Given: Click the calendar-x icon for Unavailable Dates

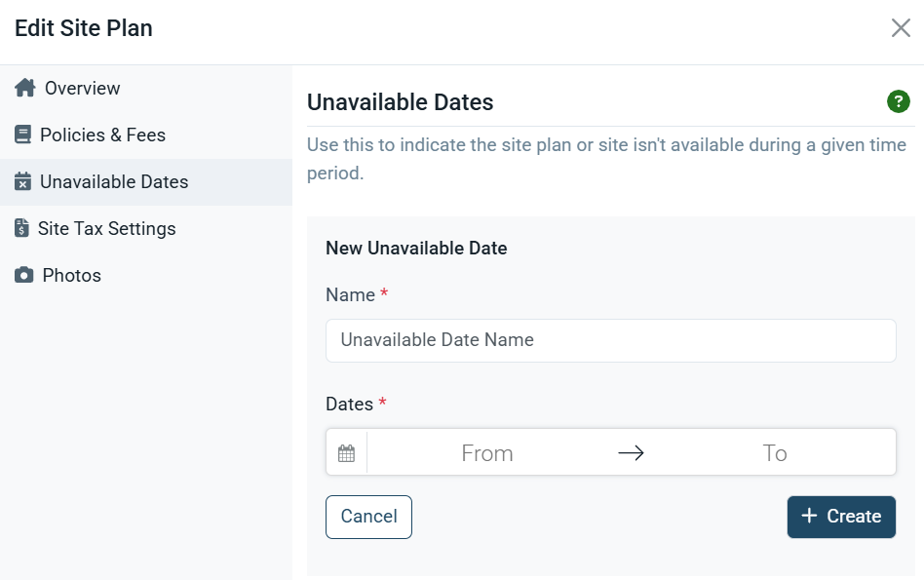Looking at the screenshot, I should [x=22, y=181].
